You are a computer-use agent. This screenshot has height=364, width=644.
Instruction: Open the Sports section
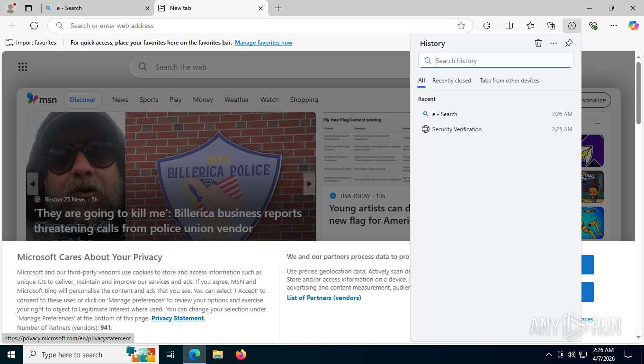click(149, 100)
